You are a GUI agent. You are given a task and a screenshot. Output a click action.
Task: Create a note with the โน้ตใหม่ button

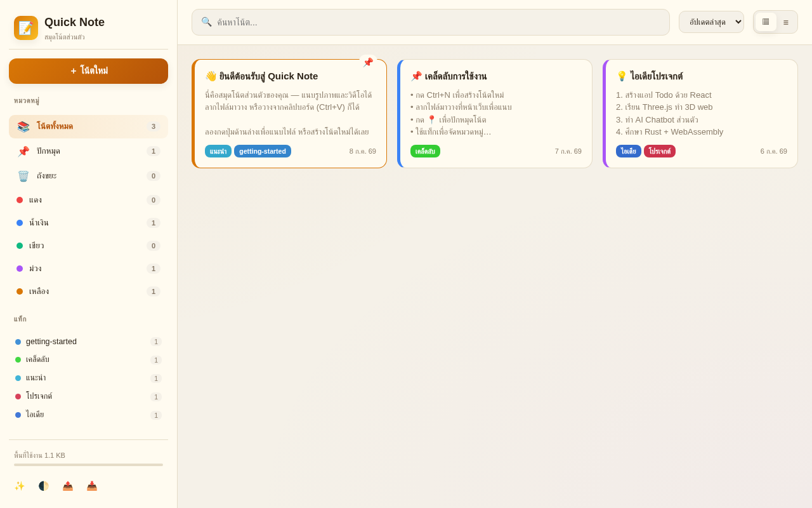(89, 71)
